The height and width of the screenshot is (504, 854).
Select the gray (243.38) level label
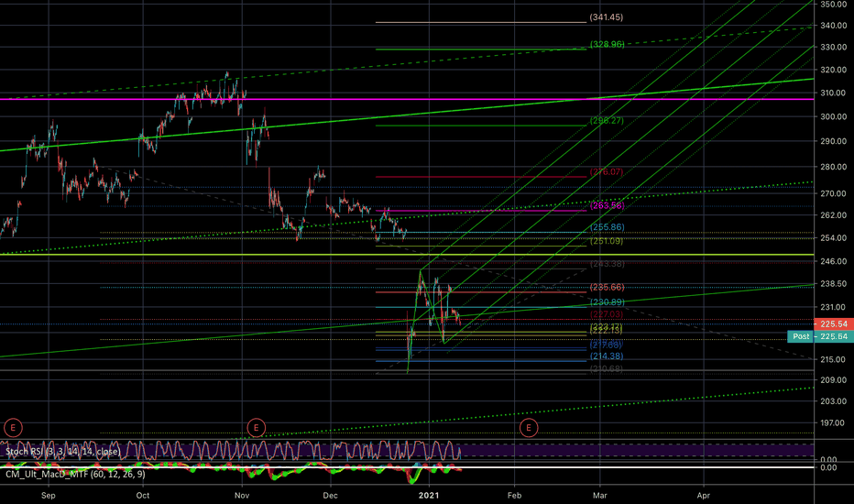pos(608,264)
